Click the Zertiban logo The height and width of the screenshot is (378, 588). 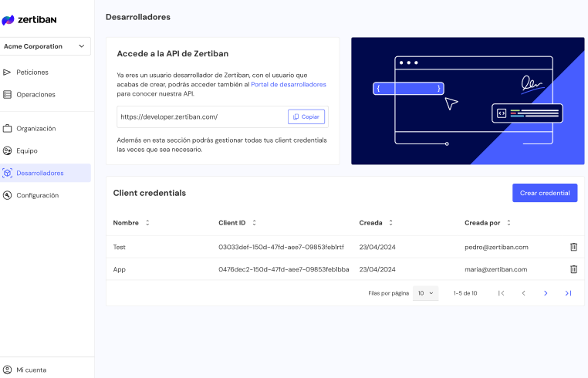coord(29,19)
